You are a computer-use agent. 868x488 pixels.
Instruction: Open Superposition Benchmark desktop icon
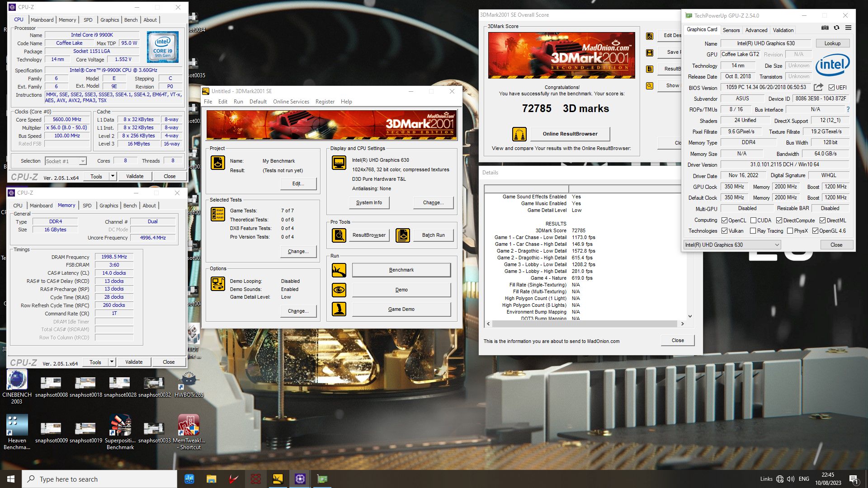pos(120,432)
